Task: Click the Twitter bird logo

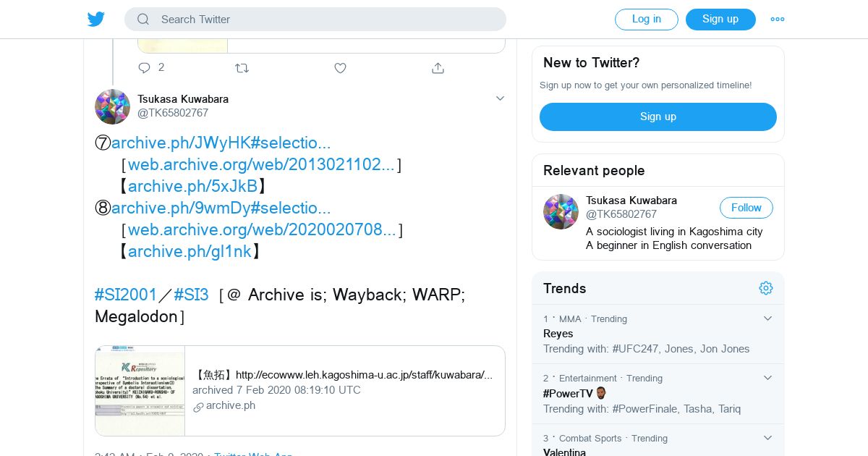Action: pos(96,20)
